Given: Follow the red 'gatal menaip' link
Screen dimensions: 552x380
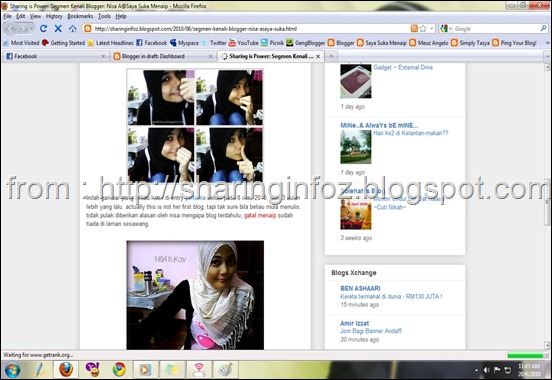Looking at the screenshot, I should 260,215.
